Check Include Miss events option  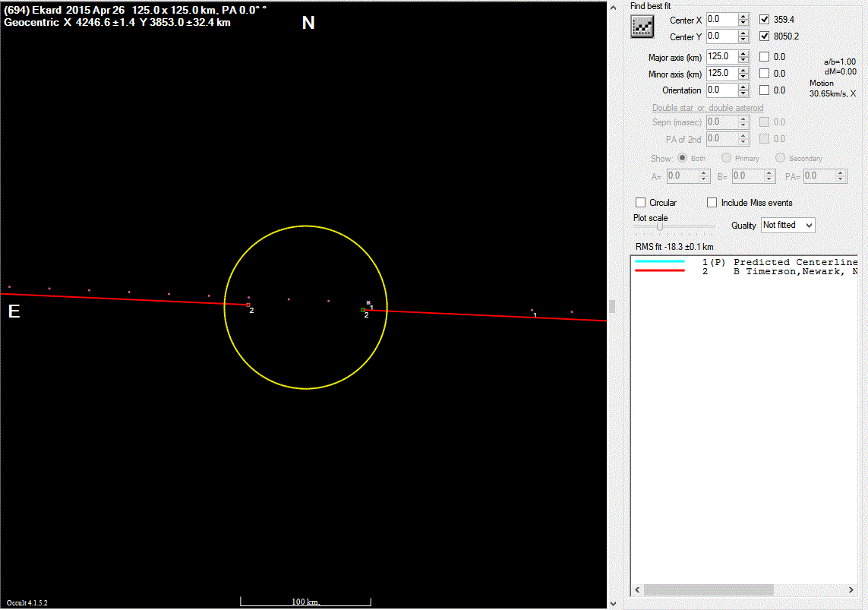pos(712,203)
